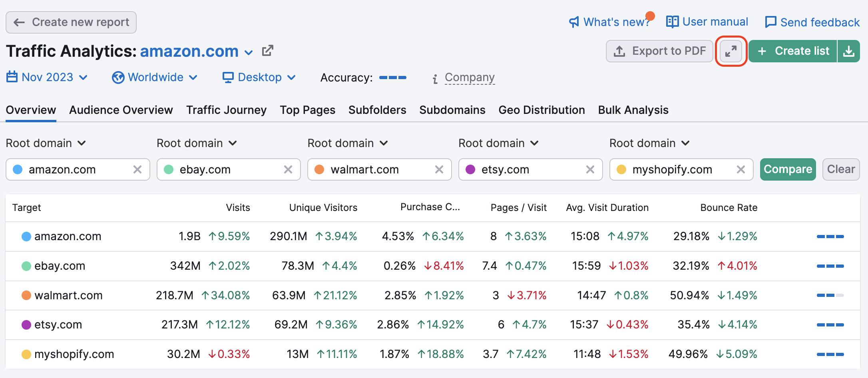Open the What's new link

click(610, 22)
